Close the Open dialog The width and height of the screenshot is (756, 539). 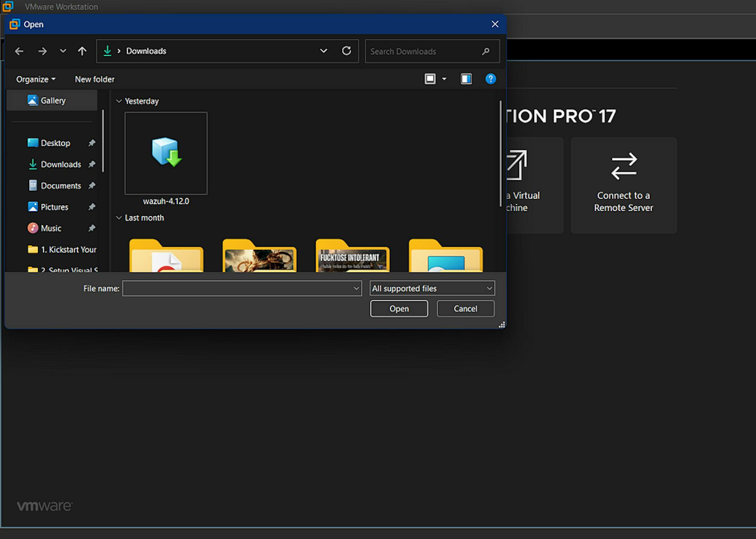pyautogui.click(x=495, y=24)
